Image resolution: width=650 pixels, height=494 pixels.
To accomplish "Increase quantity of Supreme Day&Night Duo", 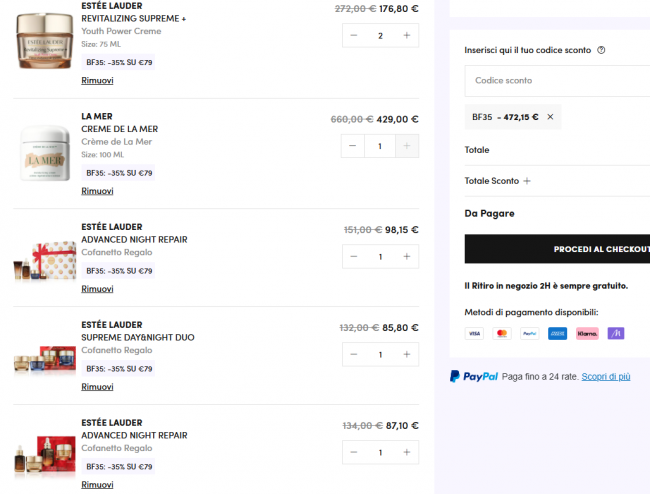I will click(x=406, y=354).
